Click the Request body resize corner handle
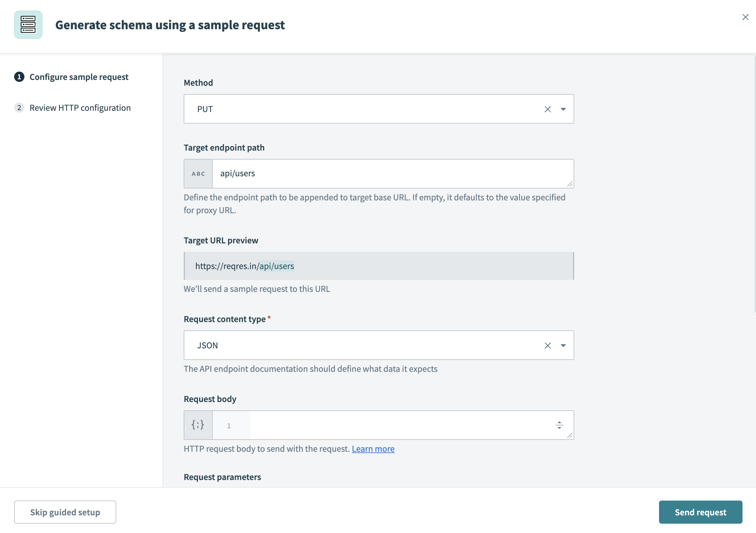Image resolution: width=756 pixels, height=533 pixels. tap(570, 436)
